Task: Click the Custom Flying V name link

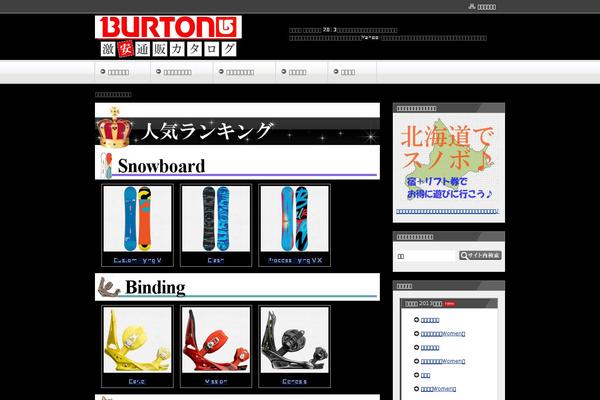Action: coord(137,260)
